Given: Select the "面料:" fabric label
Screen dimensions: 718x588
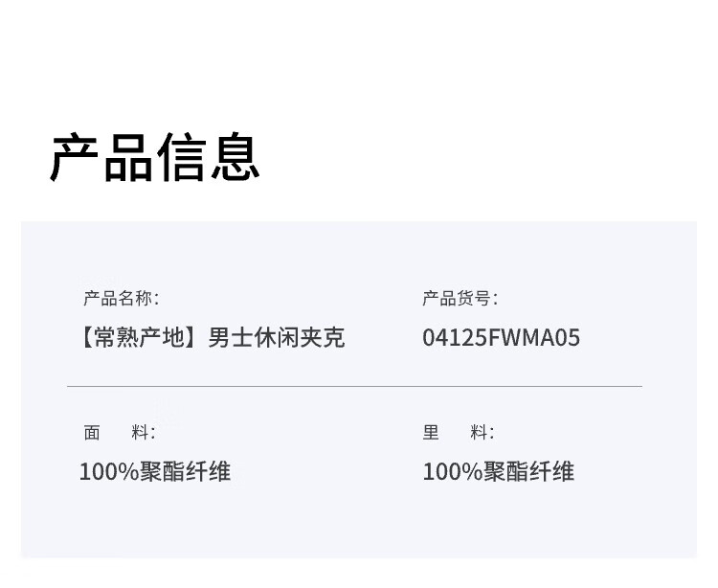Looking at the screenshot, I should (119, 433).
